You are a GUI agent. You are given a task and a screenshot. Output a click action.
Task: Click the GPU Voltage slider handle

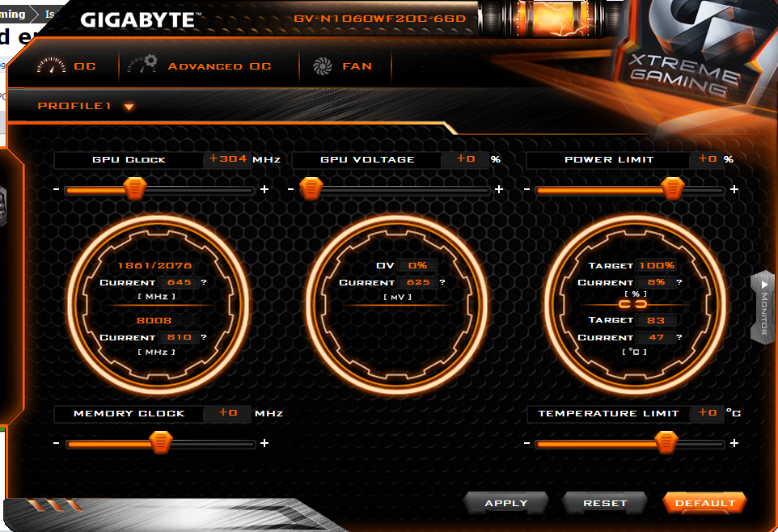coord(311,188)
